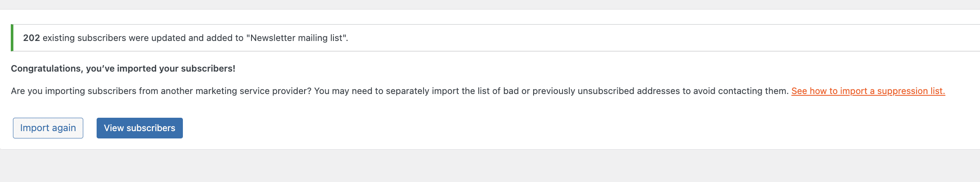Follow the suppression list import link
Screen dimensions: 980x182
pyautogui.click(x=868, y=91)
